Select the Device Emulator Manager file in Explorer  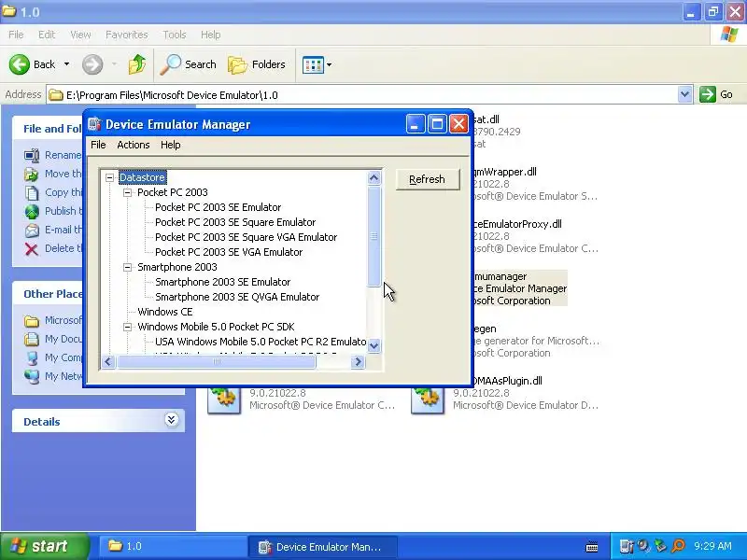(x=520, y=288)
